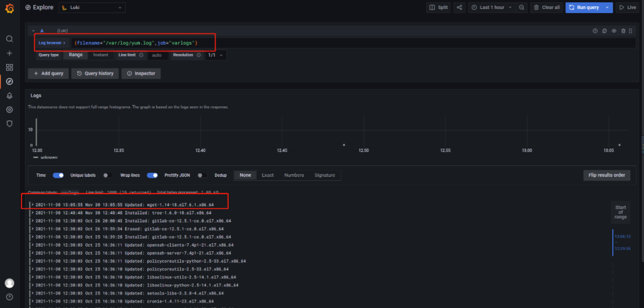Screen dimensions: 644x308
Task: Toggle the Unique labels switch
Action: (x=108, y=175)
